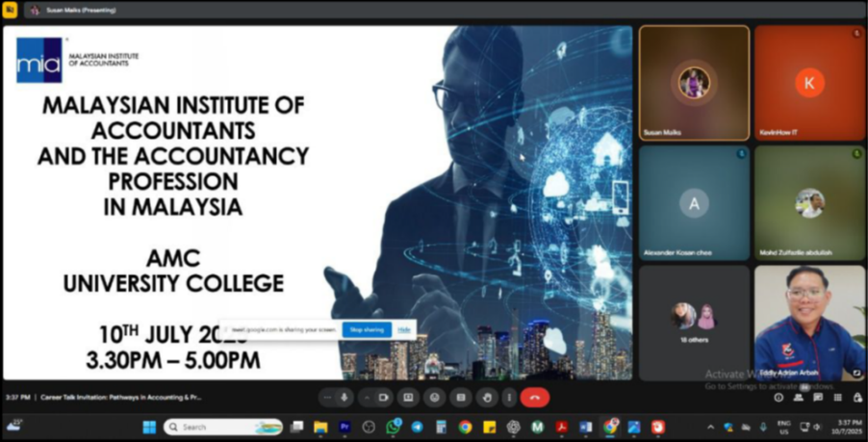The height and width of the screenshot is (442, 868).
Task: Select Mohd Zulfazlie abdullah participant tile
Action: (x=810, y=203)
